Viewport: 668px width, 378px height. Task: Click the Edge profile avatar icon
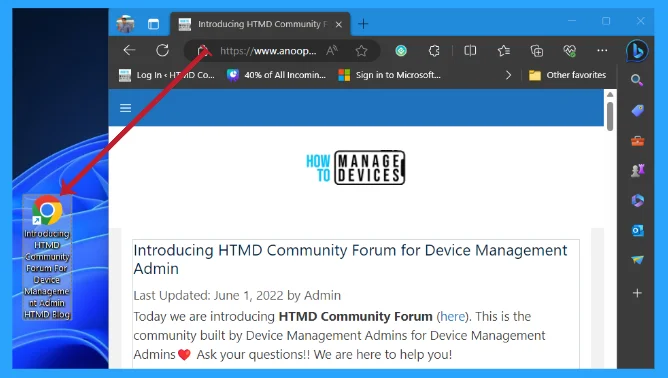pyautogui.click(x=126, y=24)
